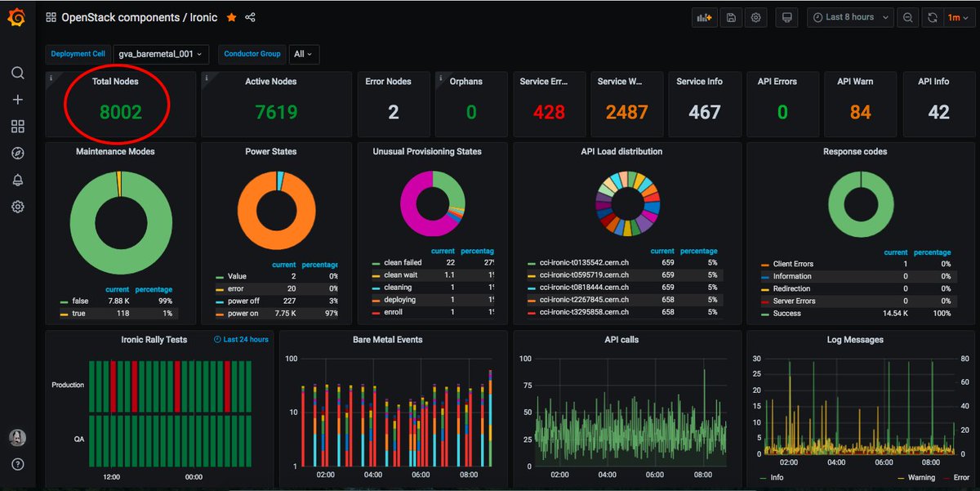Open the search icon in sidebar
The width and height of the screenshot is (980, 491).
17,73
